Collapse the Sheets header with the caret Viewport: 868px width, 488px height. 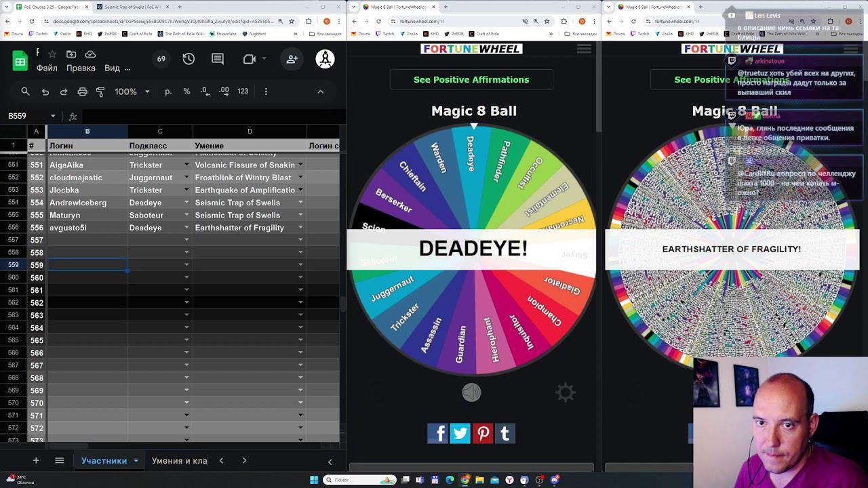point(321,91)
